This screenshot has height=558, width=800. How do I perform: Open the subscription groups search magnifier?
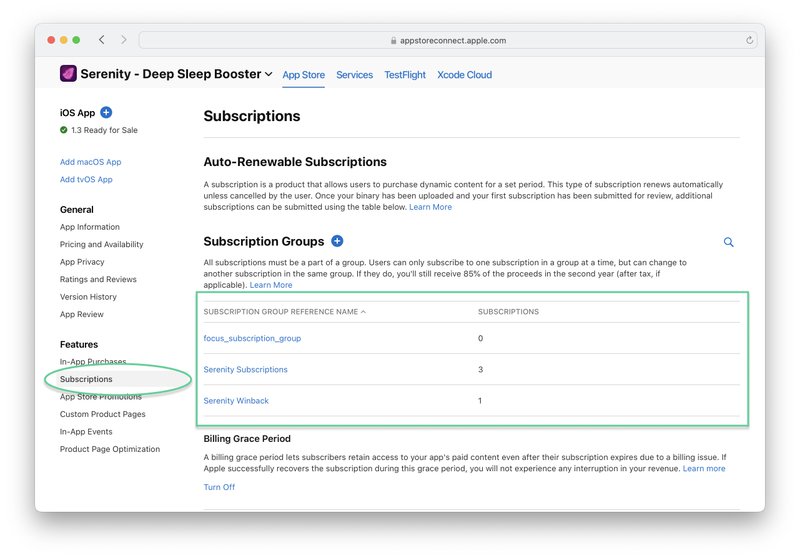click(x=729, y=242)
